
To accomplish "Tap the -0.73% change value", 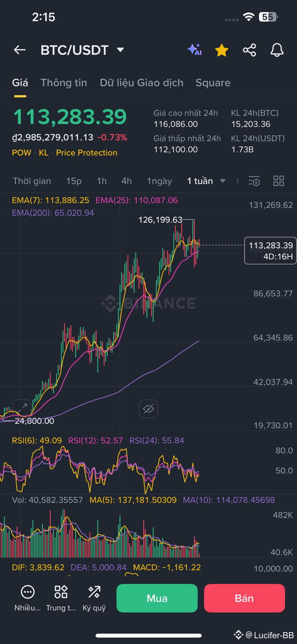I will (112, 137).
